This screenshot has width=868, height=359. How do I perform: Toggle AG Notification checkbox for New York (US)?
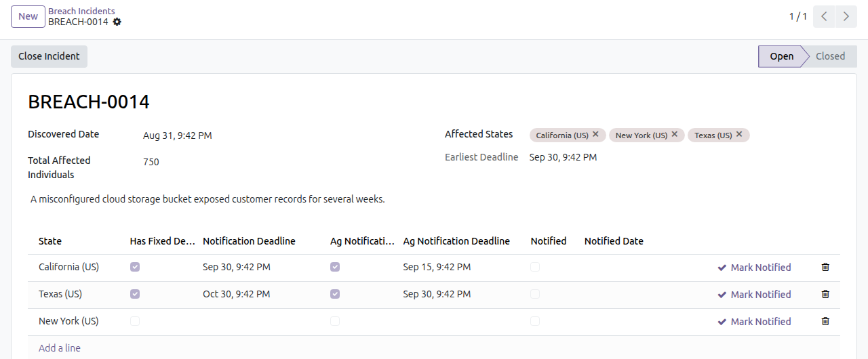(335, 321)
